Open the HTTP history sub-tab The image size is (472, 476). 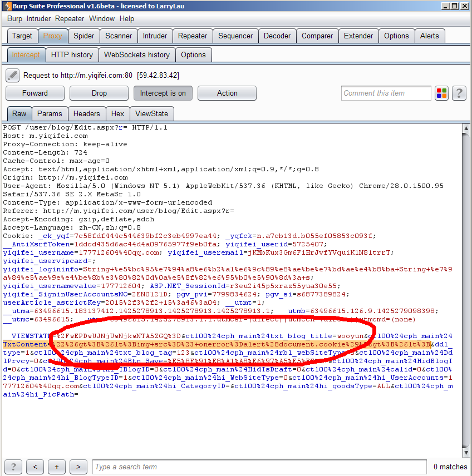pyautogui.click(x=72, y=55)
